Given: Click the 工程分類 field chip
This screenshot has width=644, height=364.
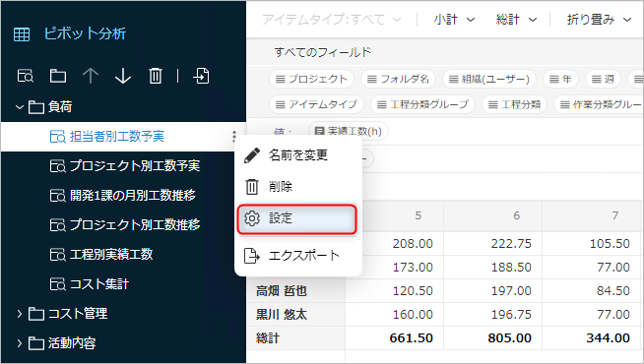Looking at the screenshot, I should click(x=514, y=104).
